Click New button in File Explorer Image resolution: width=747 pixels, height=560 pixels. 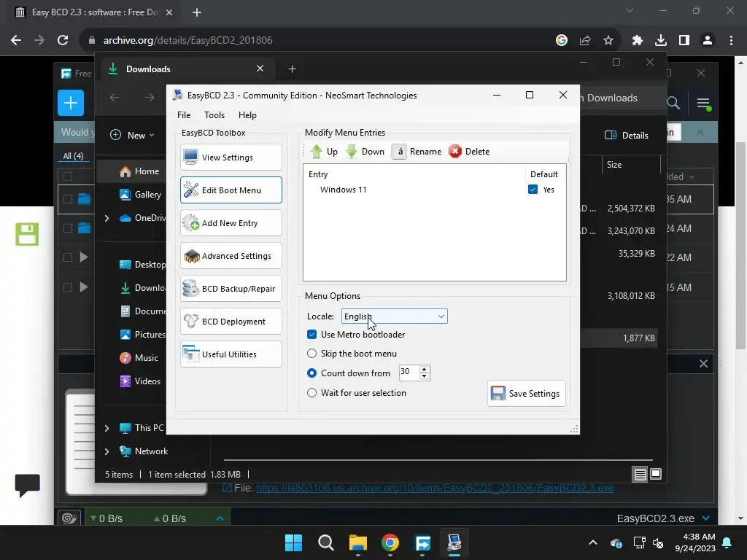click(133, 135)
